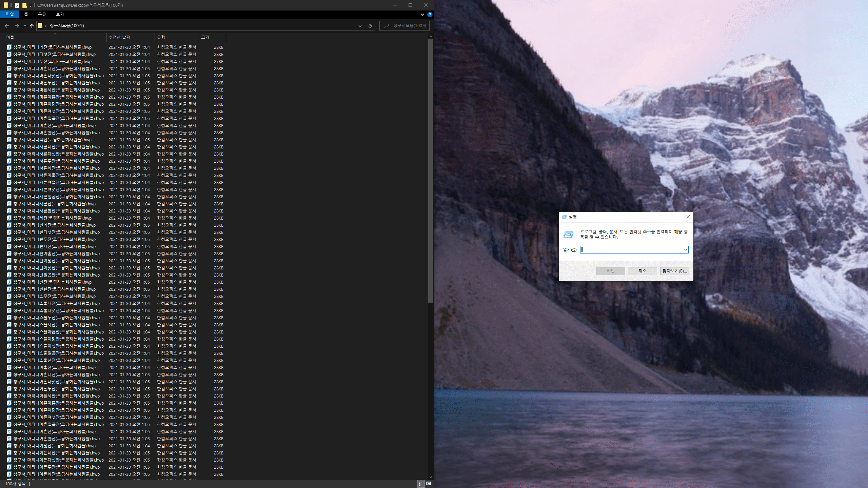Expand the ribbon with the chevron
The image size is (868, 488).
pyautogui.click(x=422, y=15)
